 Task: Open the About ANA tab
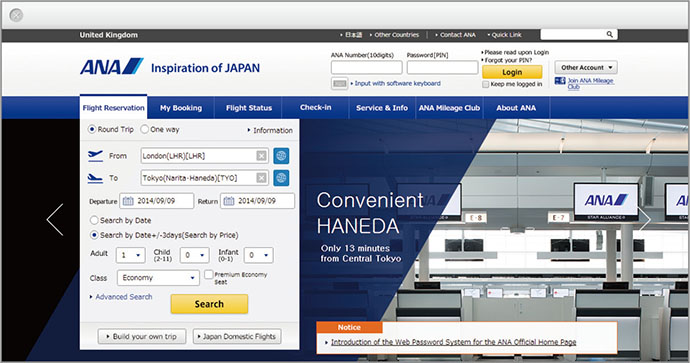516,108
